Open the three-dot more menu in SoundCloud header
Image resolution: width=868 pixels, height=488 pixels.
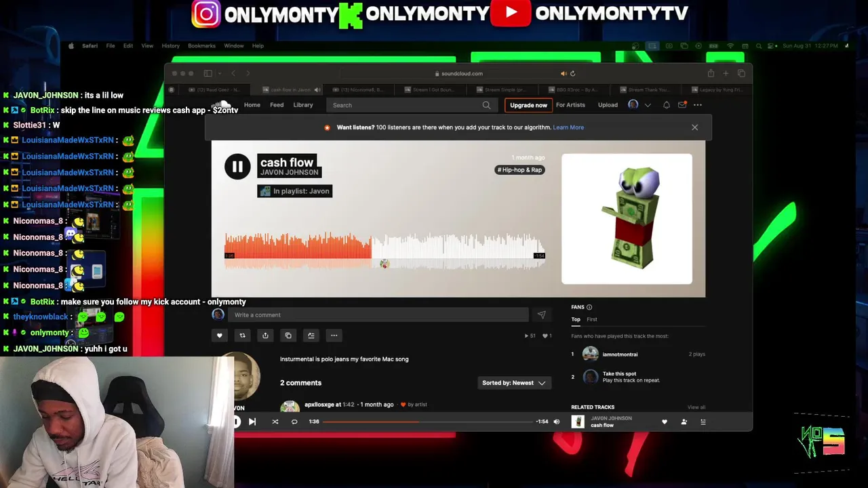point(698,105)
